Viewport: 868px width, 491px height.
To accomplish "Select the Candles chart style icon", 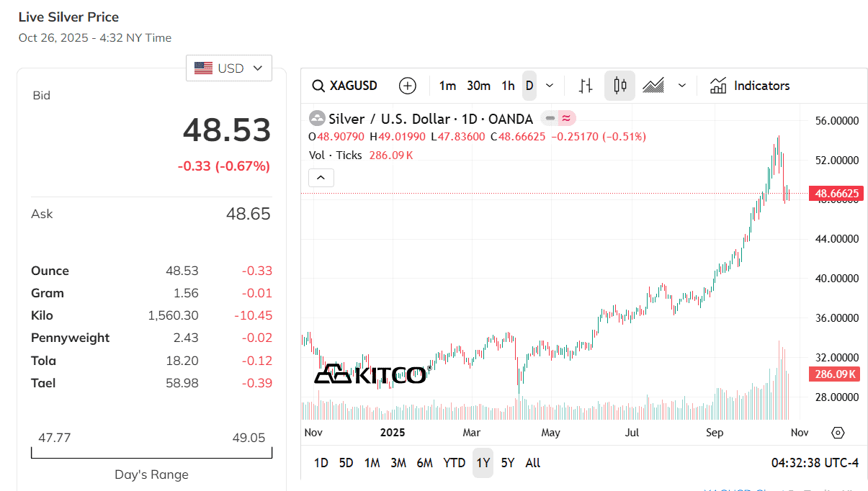I will [619, 86].
